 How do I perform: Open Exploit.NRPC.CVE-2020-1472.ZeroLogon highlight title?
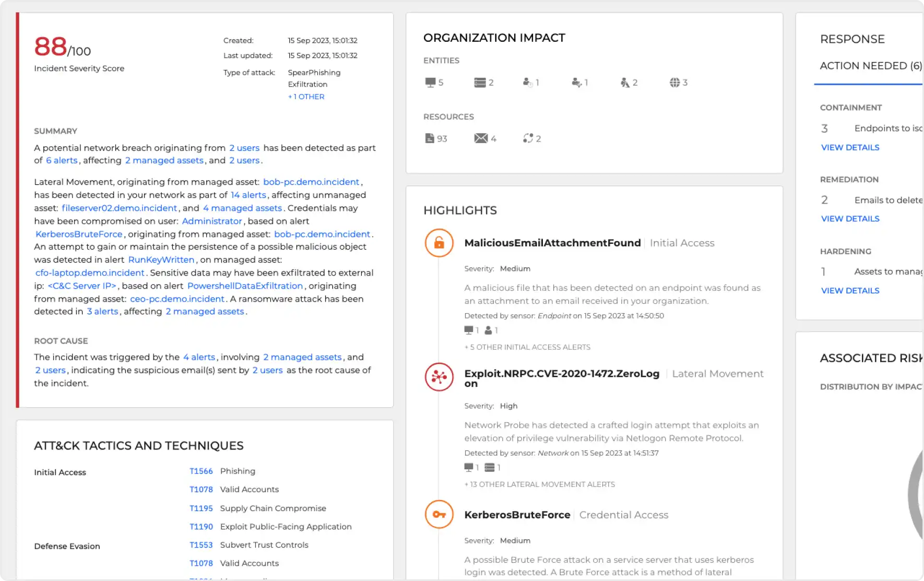point(562,378)
